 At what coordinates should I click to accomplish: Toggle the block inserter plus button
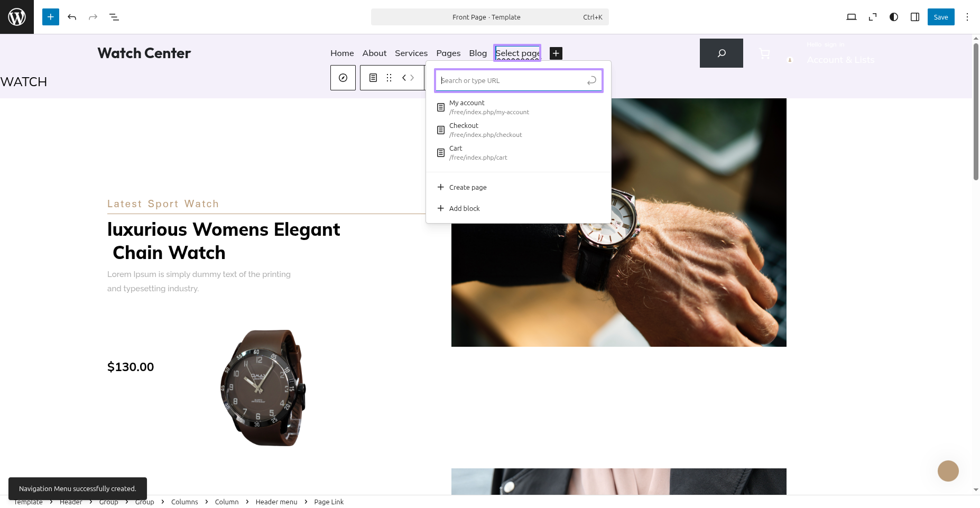(51, 17)
